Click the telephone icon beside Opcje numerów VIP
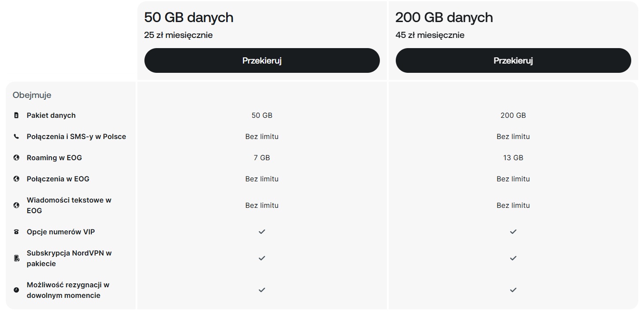 click(16, 232)
